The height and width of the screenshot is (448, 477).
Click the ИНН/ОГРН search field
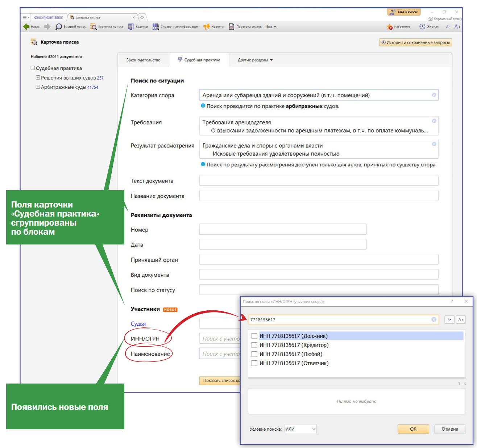click(x=220, y=339)
